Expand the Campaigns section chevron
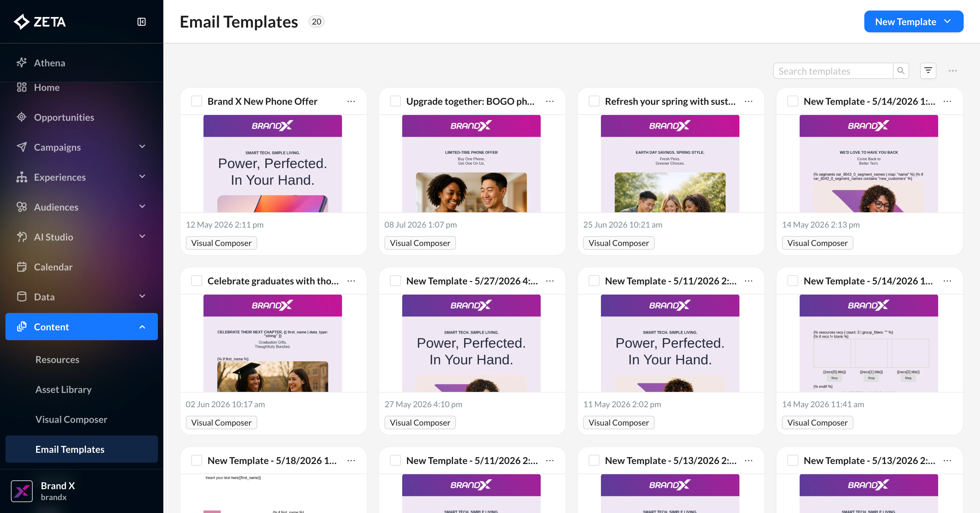Viewport: 980px width, 513px height. click(x=142, y=146)
